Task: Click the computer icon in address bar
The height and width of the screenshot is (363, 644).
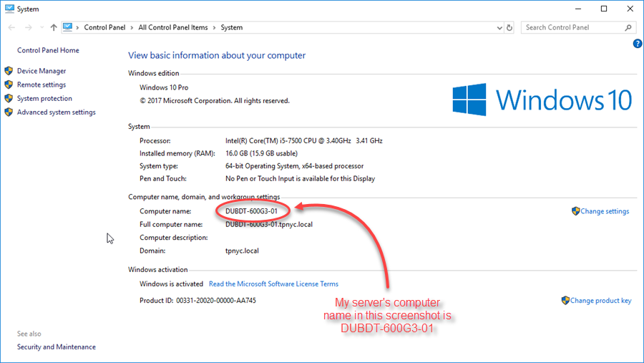Action: [x=68, y=27]
